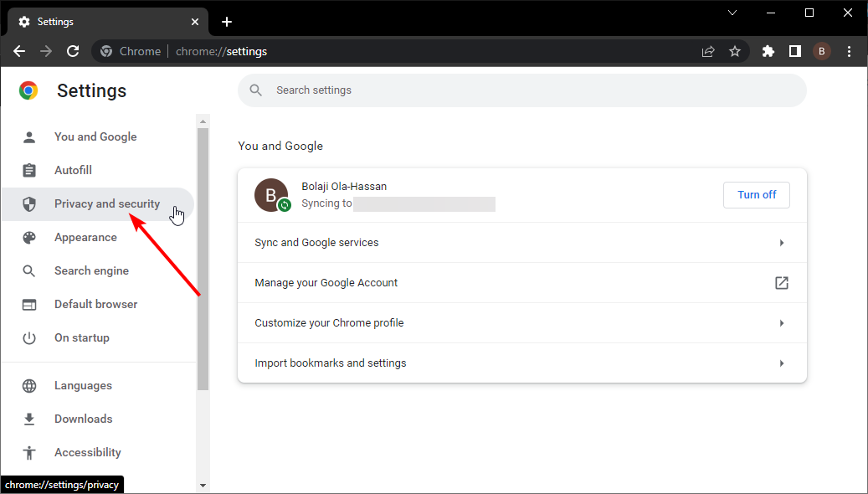This screenshot has height=494, width=868.
Task: Open Appearance settings
Action: pyautogui.click(x=98, y=238)
